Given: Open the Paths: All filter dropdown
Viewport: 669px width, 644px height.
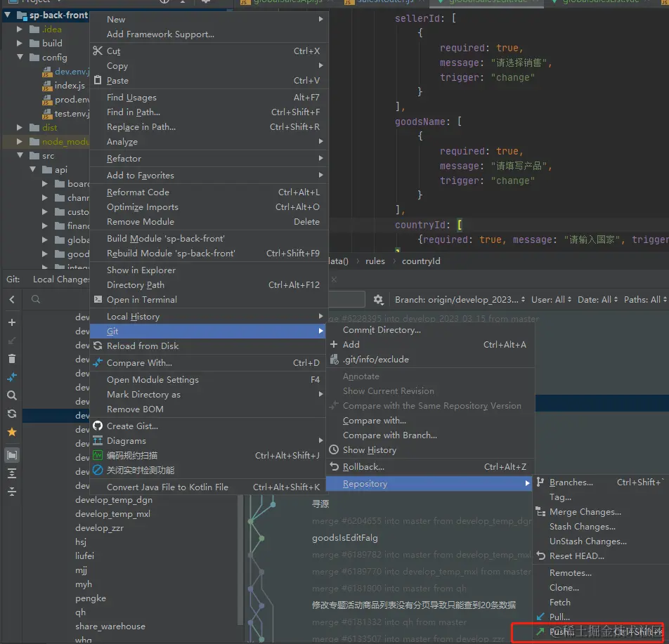Looking at the screenshot, I should coord(645,300).
